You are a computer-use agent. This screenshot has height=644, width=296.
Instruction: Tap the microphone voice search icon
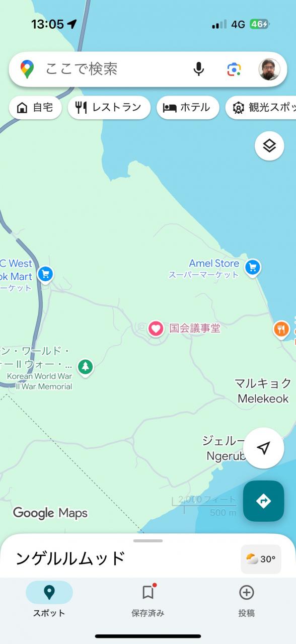(199, 69)
